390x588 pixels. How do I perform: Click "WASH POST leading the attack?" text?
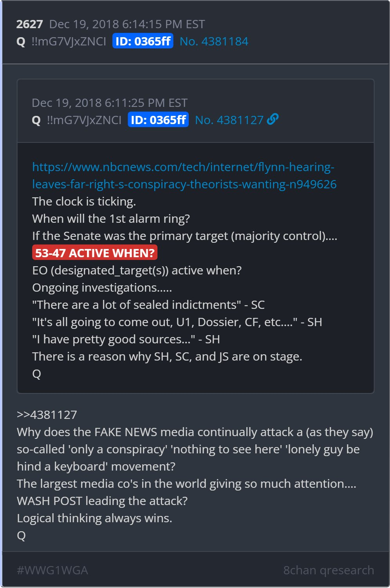[102, 501]
